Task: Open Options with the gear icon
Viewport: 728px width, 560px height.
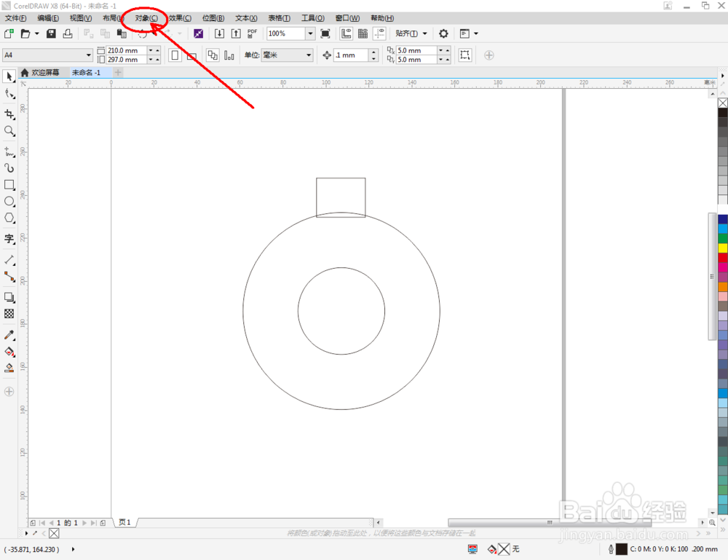Action: click(x=443, y=33)
